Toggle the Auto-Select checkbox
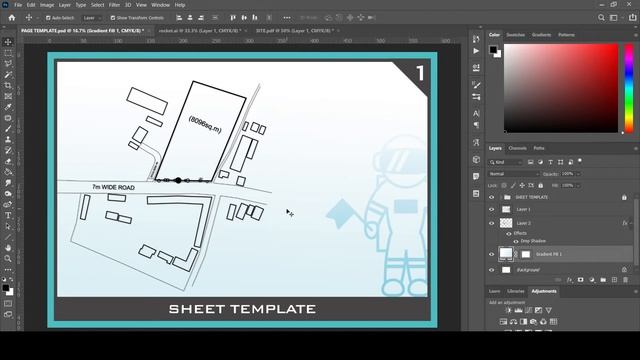This screenshot has height=360, width=640. [x=48, y=18]
